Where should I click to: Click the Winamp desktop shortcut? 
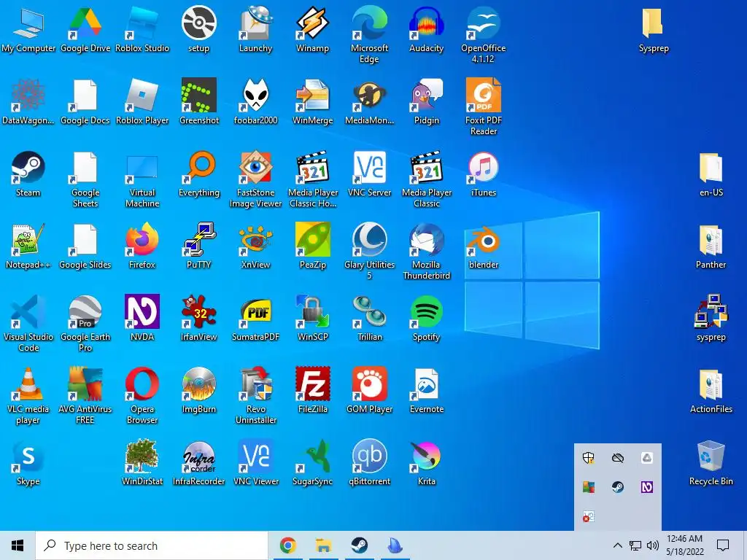312,29
